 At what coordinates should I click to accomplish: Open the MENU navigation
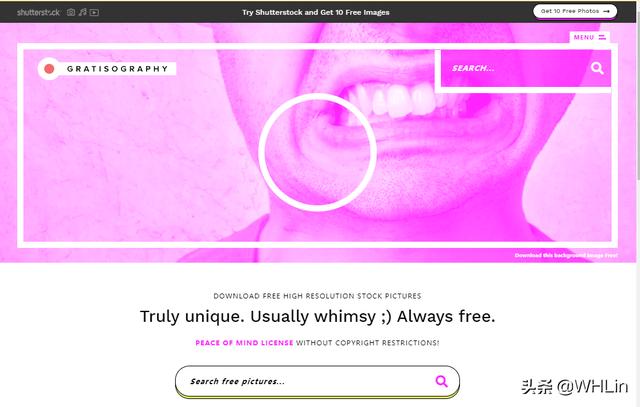(589, 37)
